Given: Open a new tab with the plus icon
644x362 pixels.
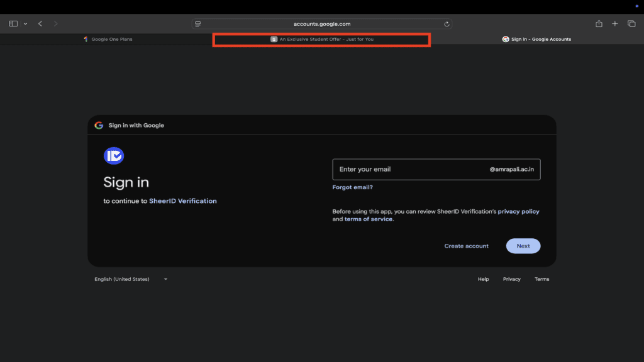Looking at the screenshot, I should click(x=614, y=23).
